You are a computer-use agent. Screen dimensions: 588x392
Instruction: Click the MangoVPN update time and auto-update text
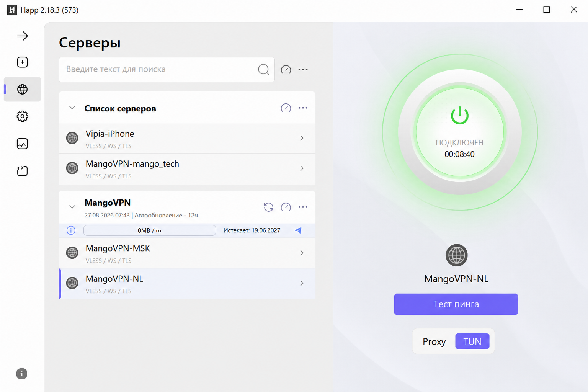click(142, 216)
